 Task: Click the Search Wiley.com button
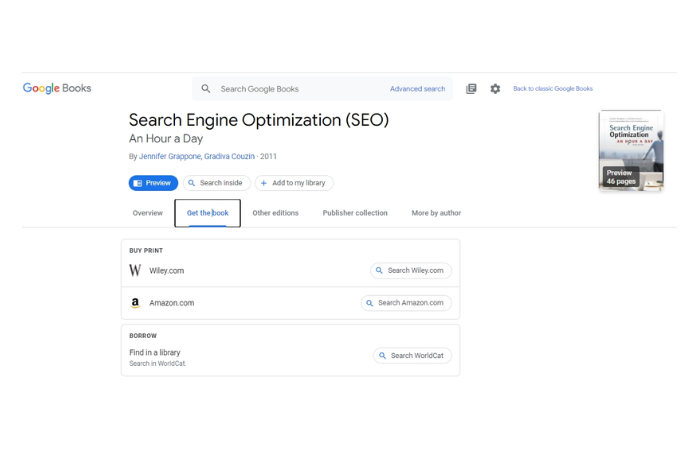(411, 271)
